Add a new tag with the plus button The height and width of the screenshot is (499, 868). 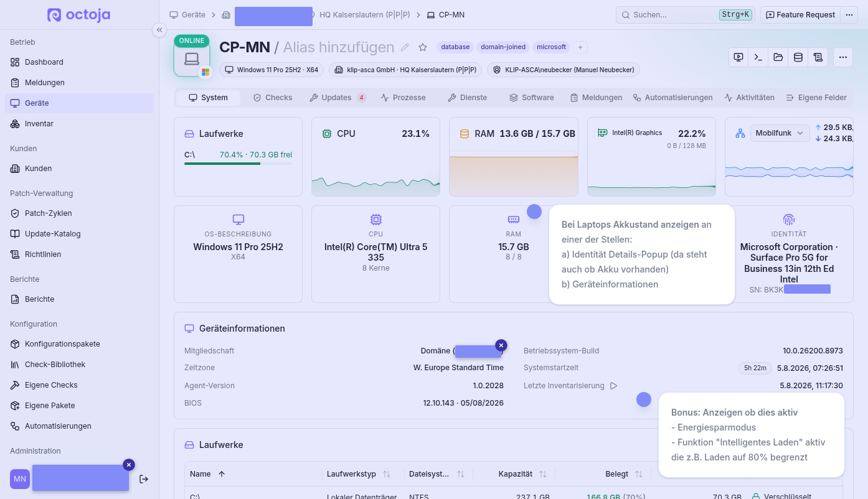pos(580,47)
